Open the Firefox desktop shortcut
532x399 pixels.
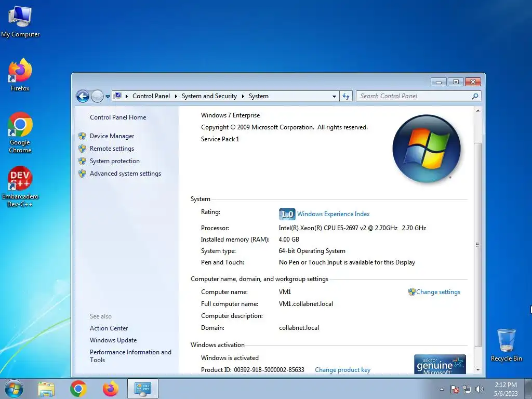click(20, 75)
